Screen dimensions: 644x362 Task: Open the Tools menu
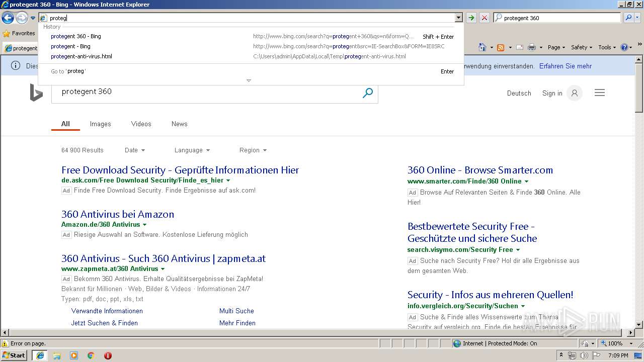tap(607, 47)
